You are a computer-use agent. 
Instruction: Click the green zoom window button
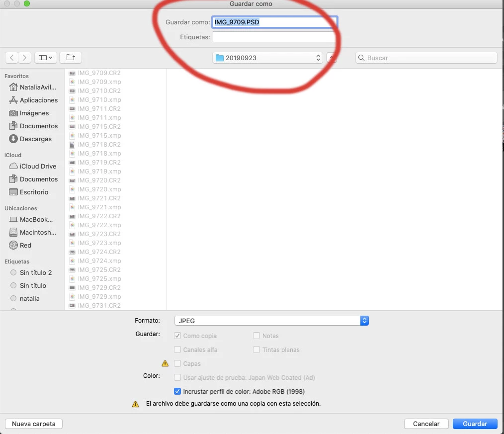click(27, 3)
